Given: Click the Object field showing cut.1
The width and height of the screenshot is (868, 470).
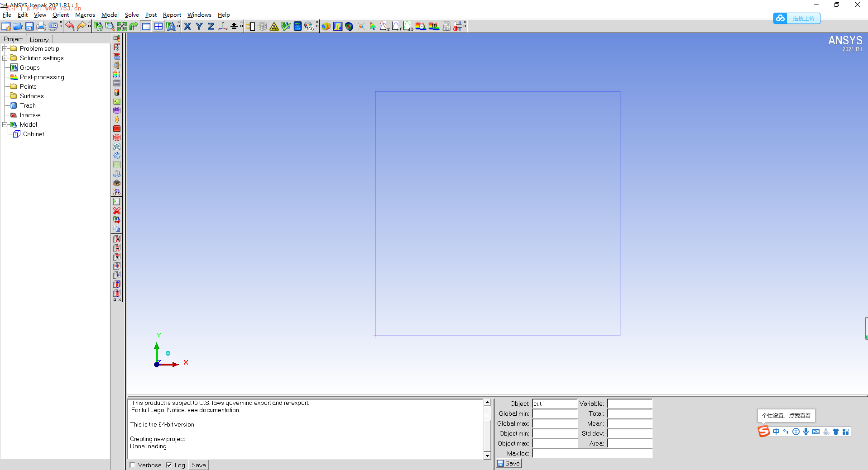Looking at the screenshot, I should pos(555,404).
